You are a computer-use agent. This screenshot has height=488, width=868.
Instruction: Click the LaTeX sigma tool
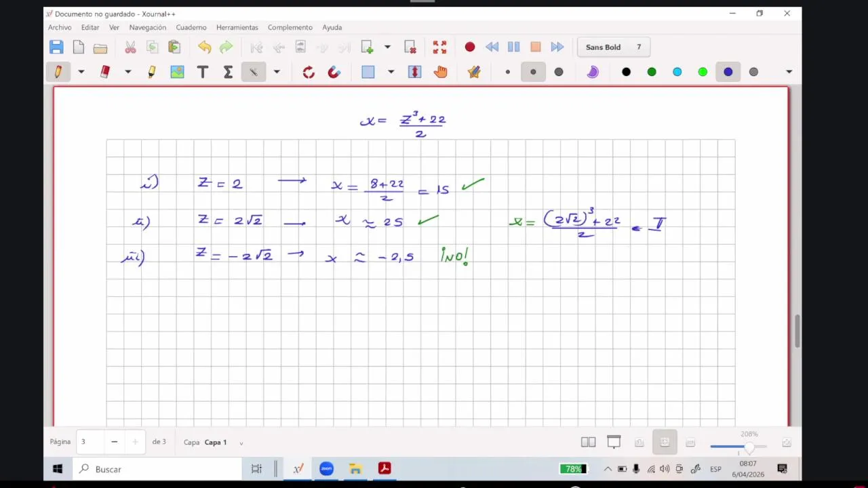[x=228, y=72]
